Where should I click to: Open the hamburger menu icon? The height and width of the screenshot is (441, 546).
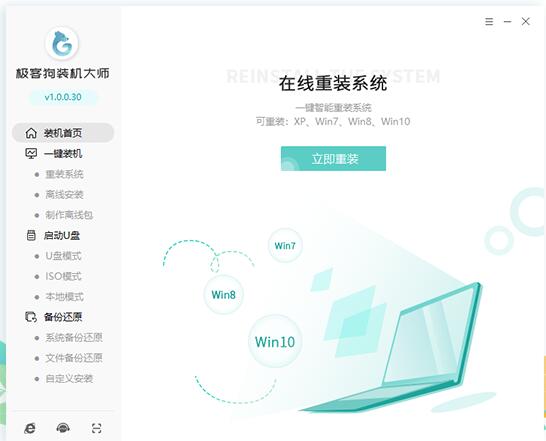pos(489,22)
